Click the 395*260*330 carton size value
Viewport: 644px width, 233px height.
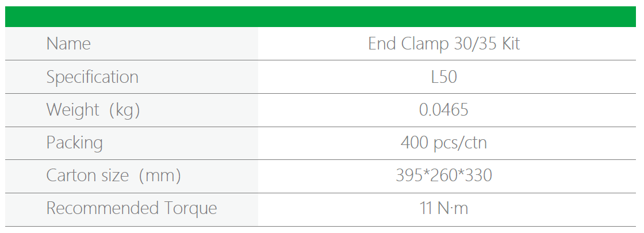[x=444, y=175]
